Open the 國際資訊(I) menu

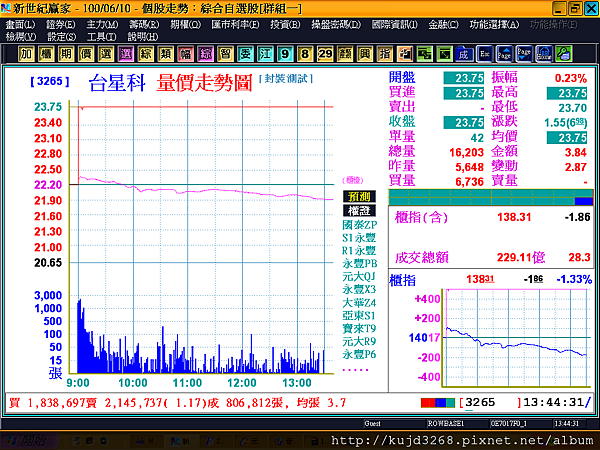tap(395, 25)
